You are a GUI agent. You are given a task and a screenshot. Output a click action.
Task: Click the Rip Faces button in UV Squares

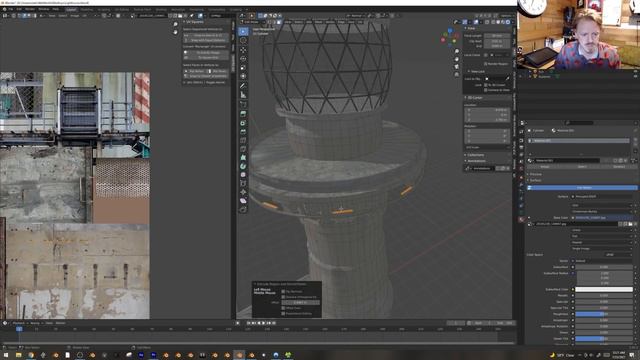pos(217,71)
